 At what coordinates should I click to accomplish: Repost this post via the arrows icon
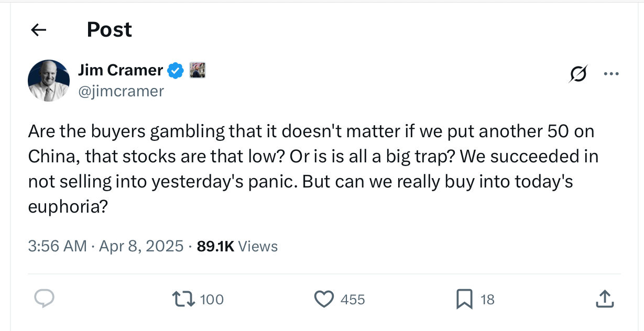[183, 299]
